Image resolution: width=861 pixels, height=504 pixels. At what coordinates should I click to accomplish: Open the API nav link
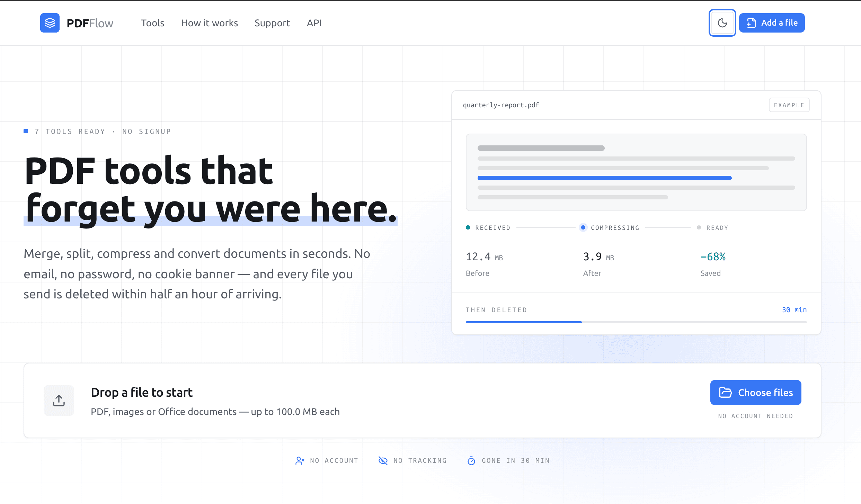(x=314, y=23)
